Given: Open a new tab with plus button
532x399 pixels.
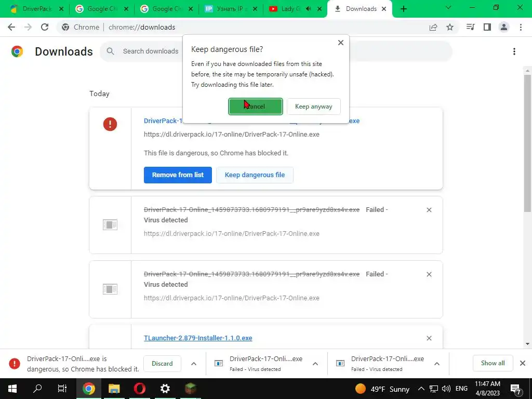Looking at the screenshot, I should coord(403,9).
